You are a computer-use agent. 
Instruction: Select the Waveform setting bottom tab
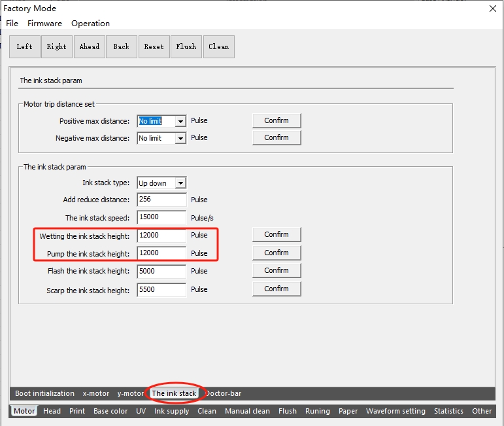pyautogui.click(x=395, y=411)
